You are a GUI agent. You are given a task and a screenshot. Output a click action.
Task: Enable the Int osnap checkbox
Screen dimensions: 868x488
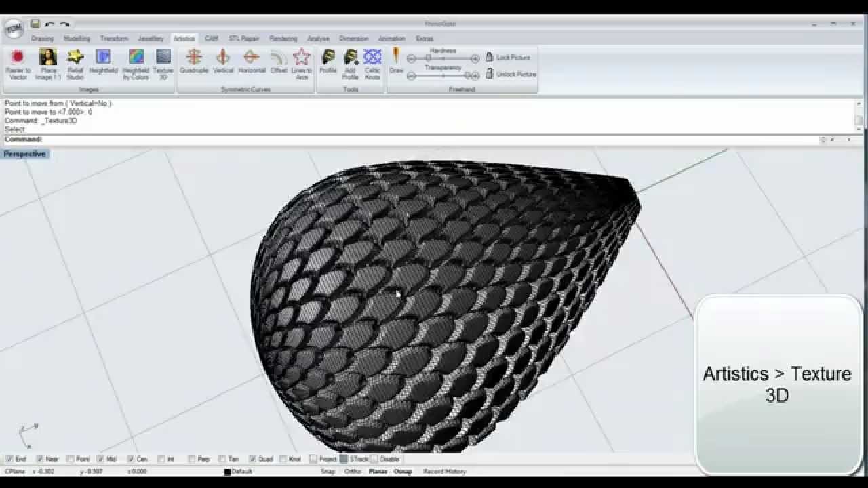(x=161, y=459)
